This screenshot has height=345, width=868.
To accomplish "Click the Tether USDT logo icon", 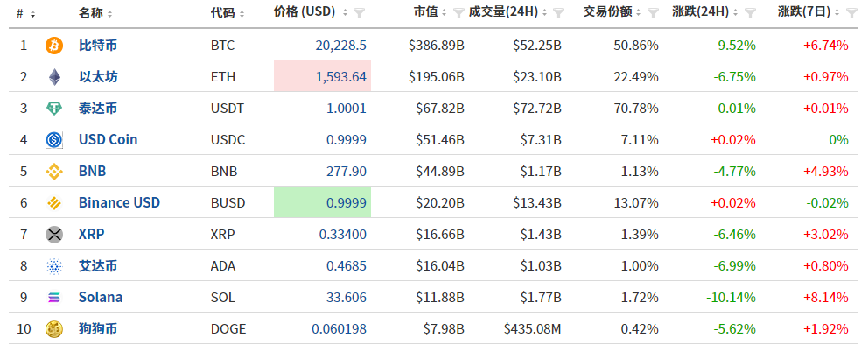I will click(54, 109).
